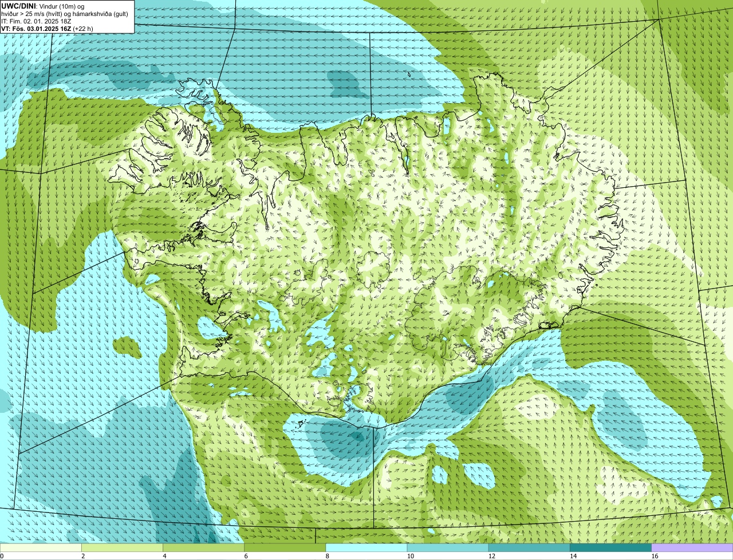This screenshot has height=560, width=733.
Task: Click the legend tick label 12
Action: [491, 556]
